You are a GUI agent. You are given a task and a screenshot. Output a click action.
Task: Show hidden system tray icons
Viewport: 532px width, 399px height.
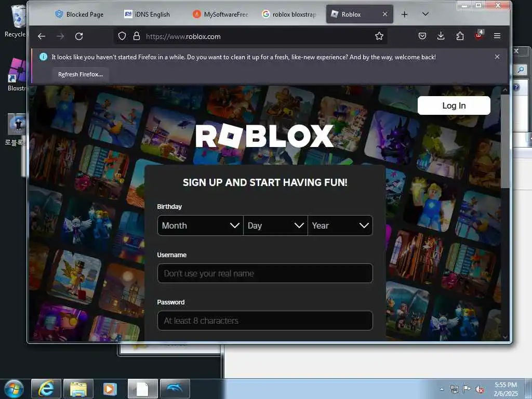(442, 389)
